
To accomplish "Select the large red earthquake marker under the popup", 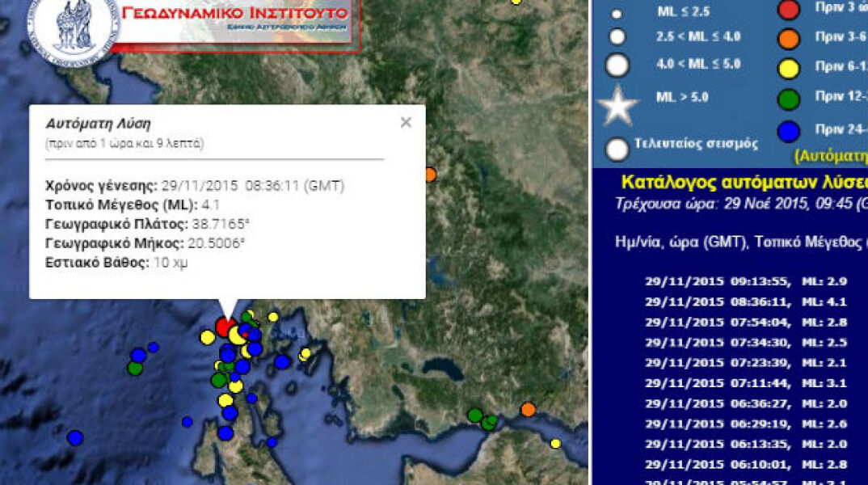I will [226, 327].
